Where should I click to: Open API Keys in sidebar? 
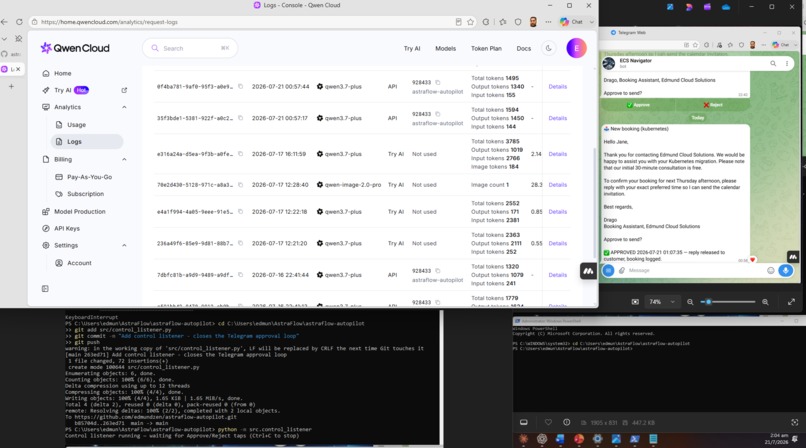67,228
